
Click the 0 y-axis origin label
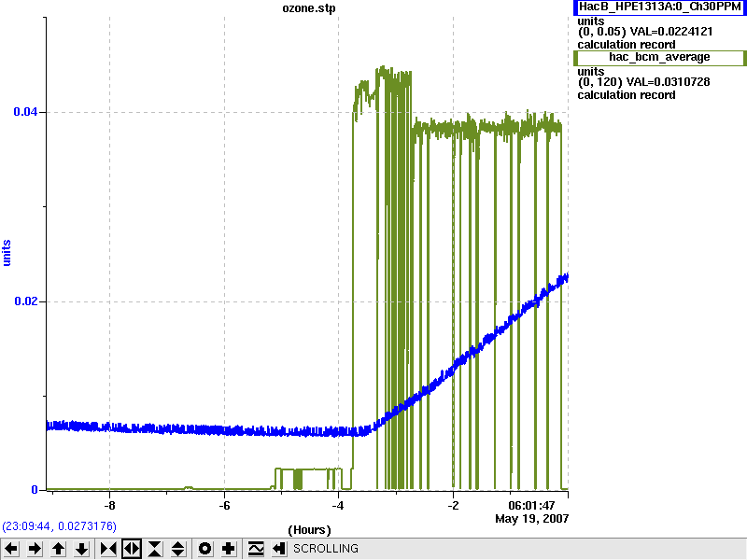click(35, 489)
